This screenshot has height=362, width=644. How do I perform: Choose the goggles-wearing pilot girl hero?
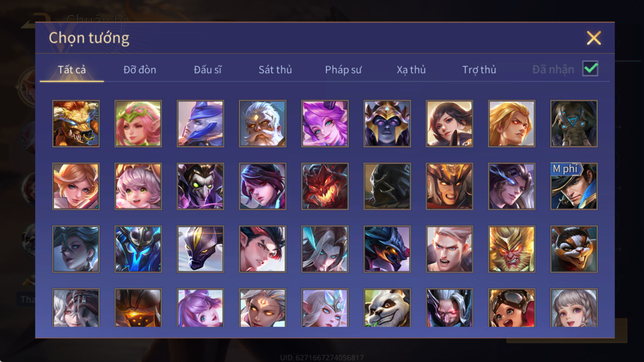512,308
